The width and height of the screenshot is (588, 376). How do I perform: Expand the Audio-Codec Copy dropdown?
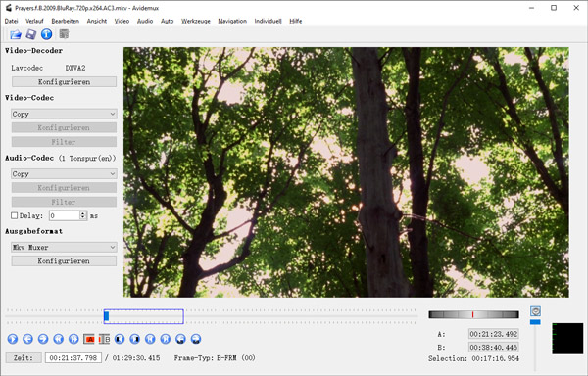click(64, 173)
